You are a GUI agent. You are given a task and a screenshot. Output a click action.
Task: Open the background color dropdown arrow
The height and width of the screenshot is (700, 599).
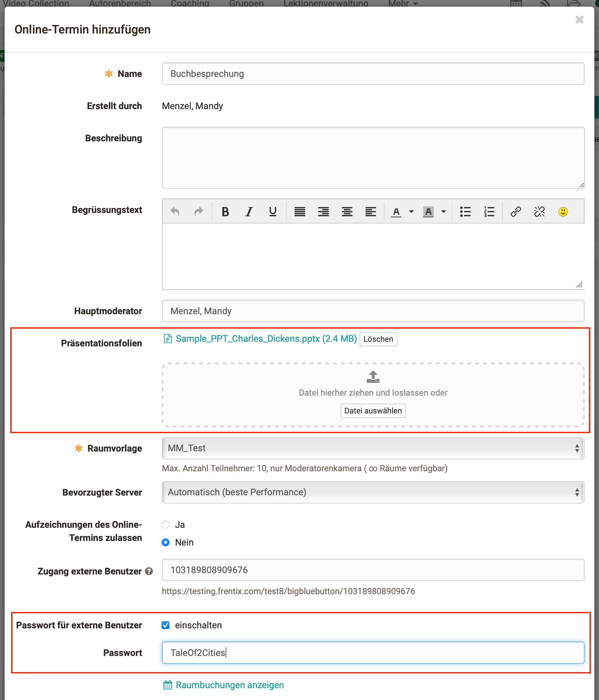click(444, 212)
